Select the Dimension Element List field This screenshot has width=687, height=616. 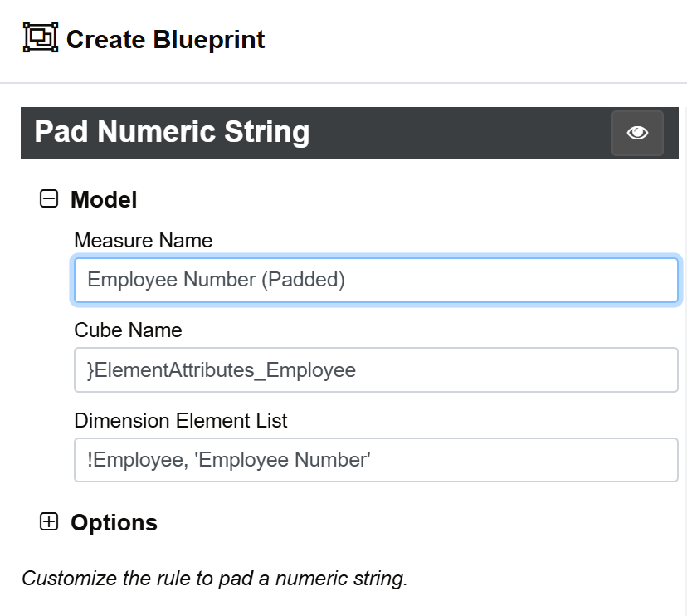tap(376, 460)
